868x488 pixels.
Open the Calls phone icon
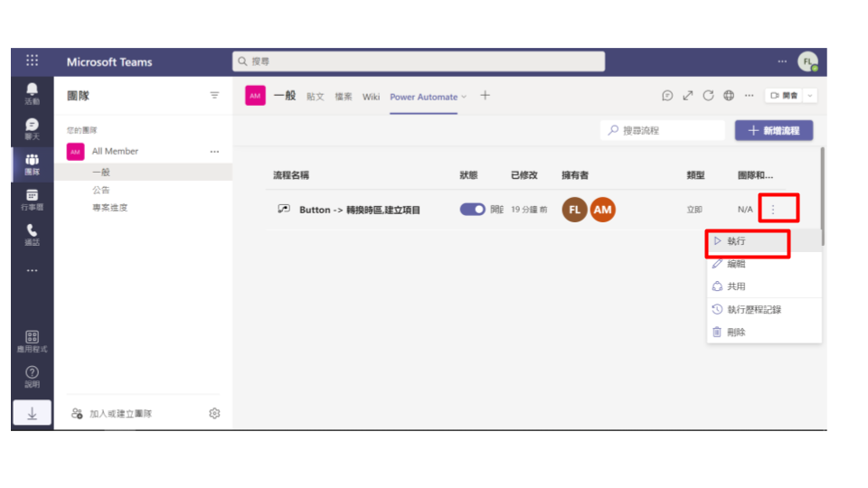coord(33,235)
